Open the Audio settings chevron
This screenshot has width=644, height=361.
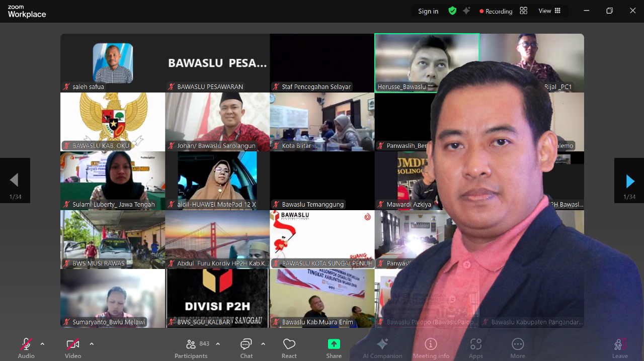pyautogui.click(x=42, y=345)
